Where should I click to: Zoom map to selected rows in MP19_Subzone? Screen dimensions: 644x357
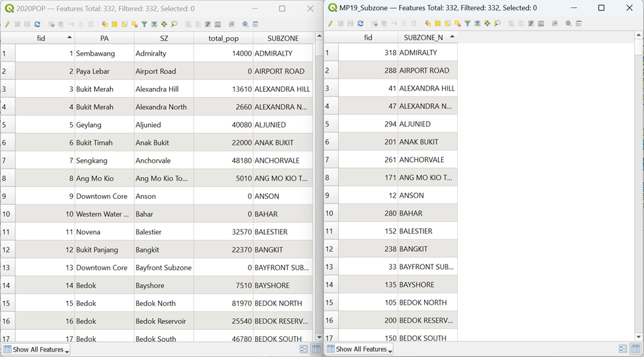[497, 24]
